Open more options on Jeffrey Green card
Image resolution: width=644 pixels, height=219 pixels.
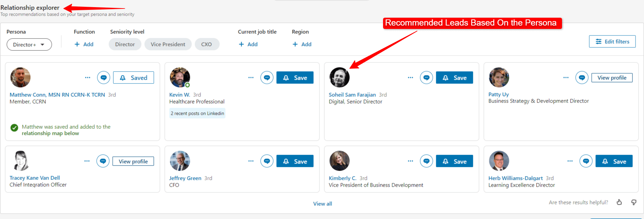251,161
